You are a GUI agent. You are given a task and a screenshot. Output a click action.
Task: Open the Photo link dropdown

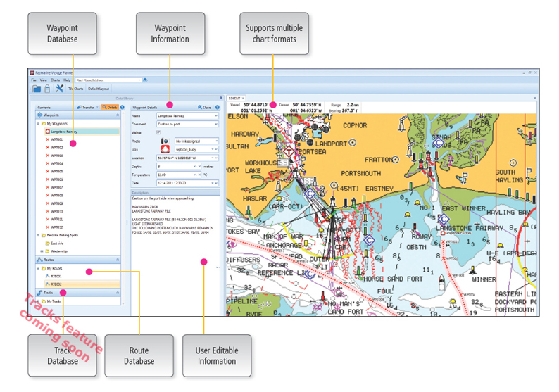(216, 141)
